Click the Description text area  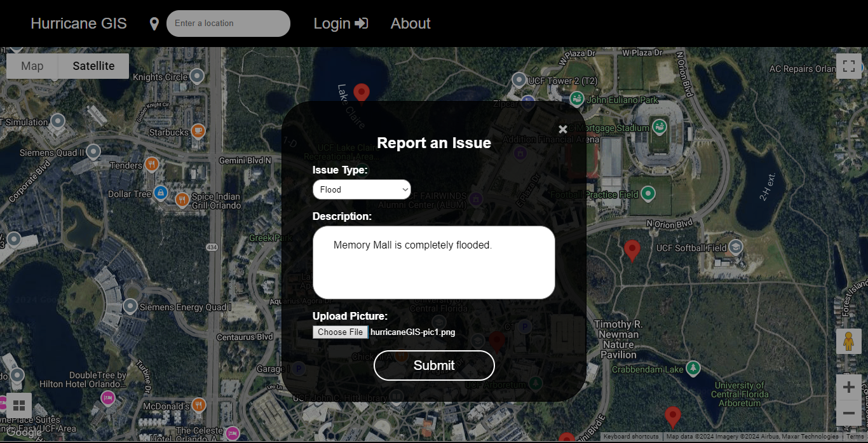[x=434, y=262]
